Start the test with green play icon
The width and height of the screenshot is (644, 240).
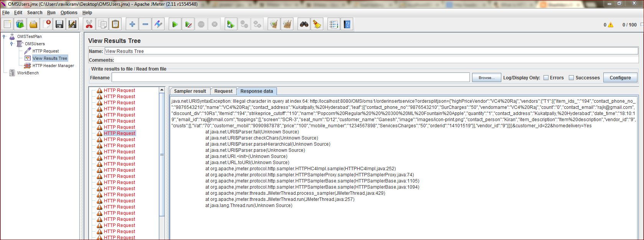click(175, 25)
